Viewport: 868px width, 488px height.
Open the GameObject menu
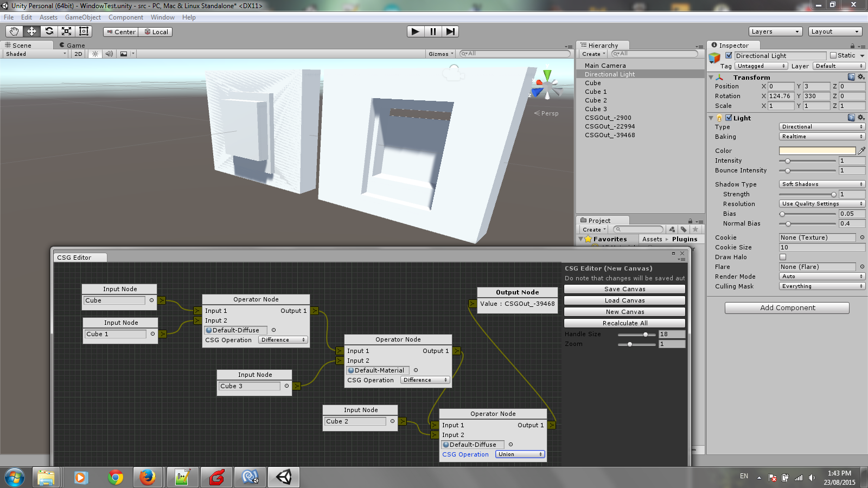click(x=82, y=17)
